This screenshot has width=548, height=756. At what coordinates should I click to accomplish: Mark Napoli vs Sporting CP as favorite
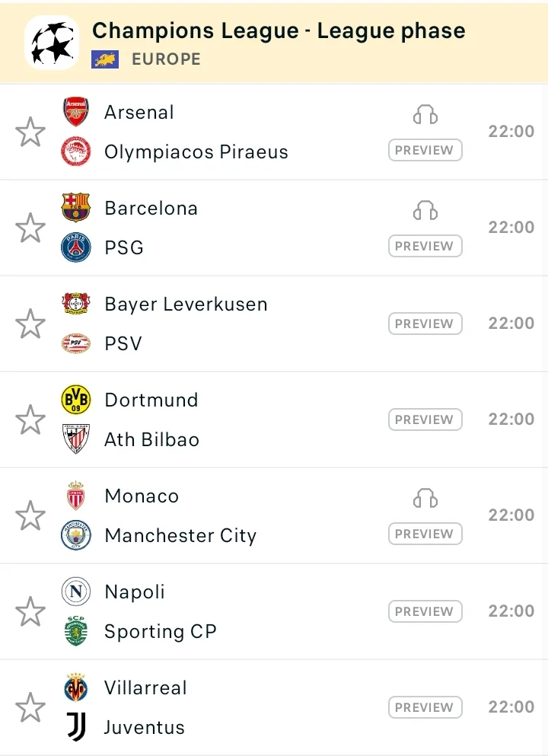[x=30, y=611]
